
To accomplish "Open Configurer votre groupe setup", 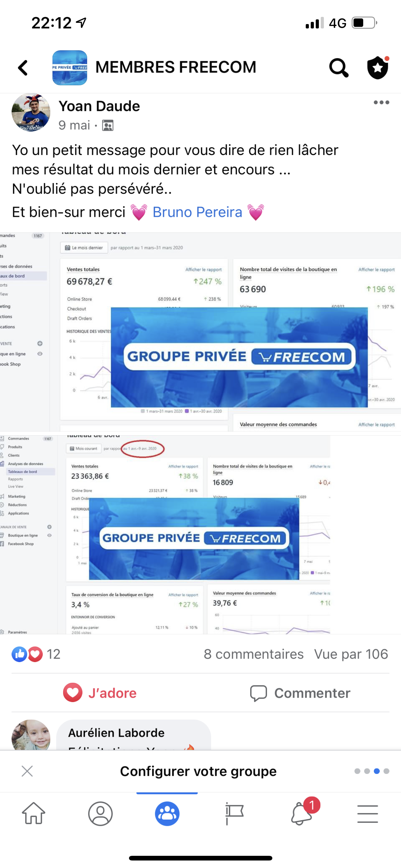I will [x=198, y=771].
